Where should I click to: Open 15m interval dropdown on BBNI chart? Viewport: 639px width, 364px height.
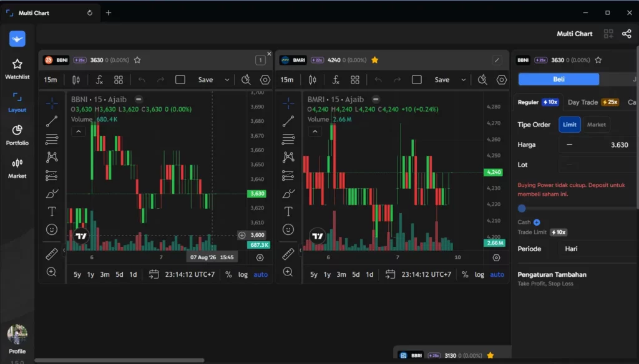pos(51,80)
